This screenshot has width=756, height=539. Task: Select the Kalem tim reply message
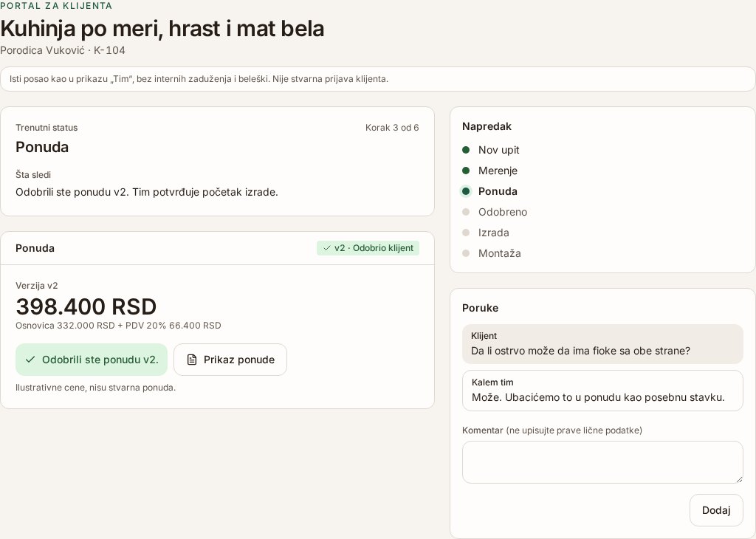[x=602, y=391]
